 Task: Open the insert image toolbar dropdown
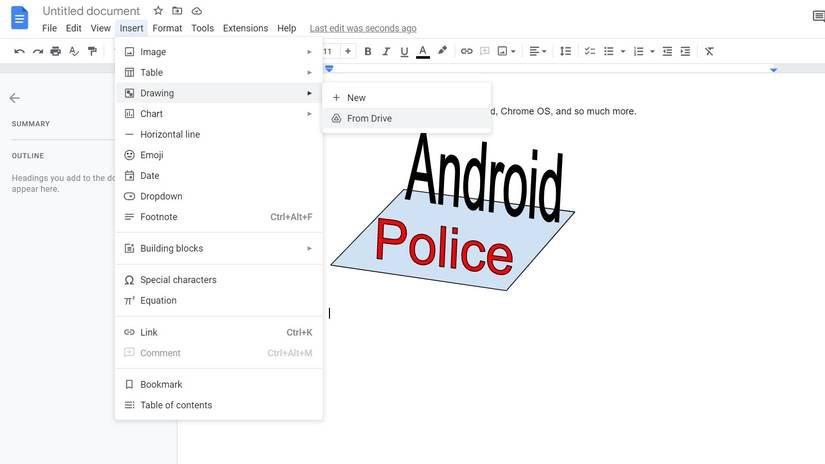(506, 51)
